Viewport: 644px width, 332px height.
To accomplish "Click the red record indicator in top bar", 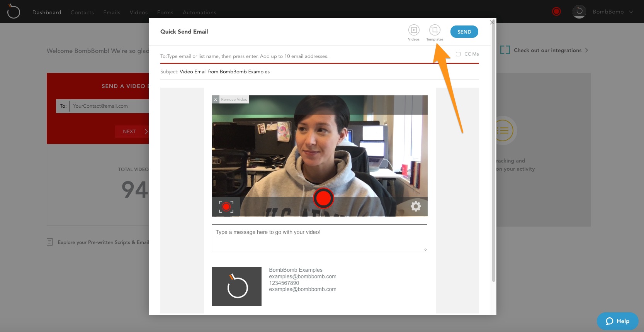I will click(556, 12).
